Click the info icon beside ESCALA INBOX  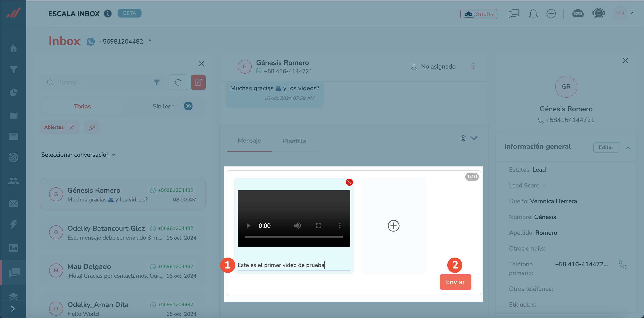pyautogui.click(x=108, y=13)
